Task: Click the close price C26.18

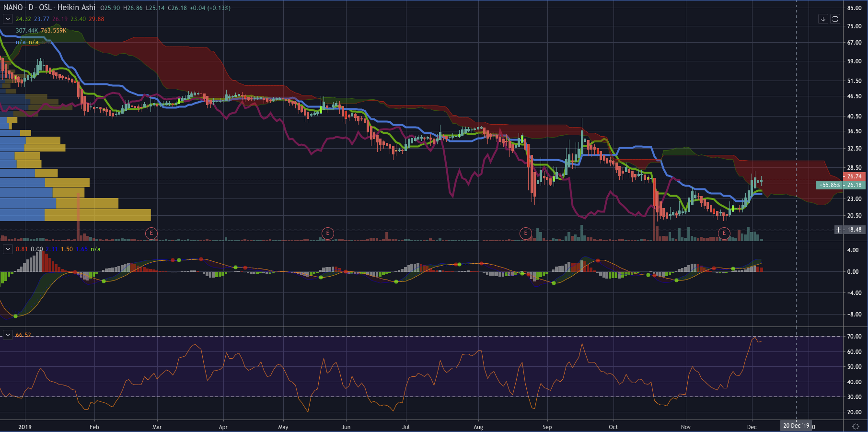Action: (177, 8)
